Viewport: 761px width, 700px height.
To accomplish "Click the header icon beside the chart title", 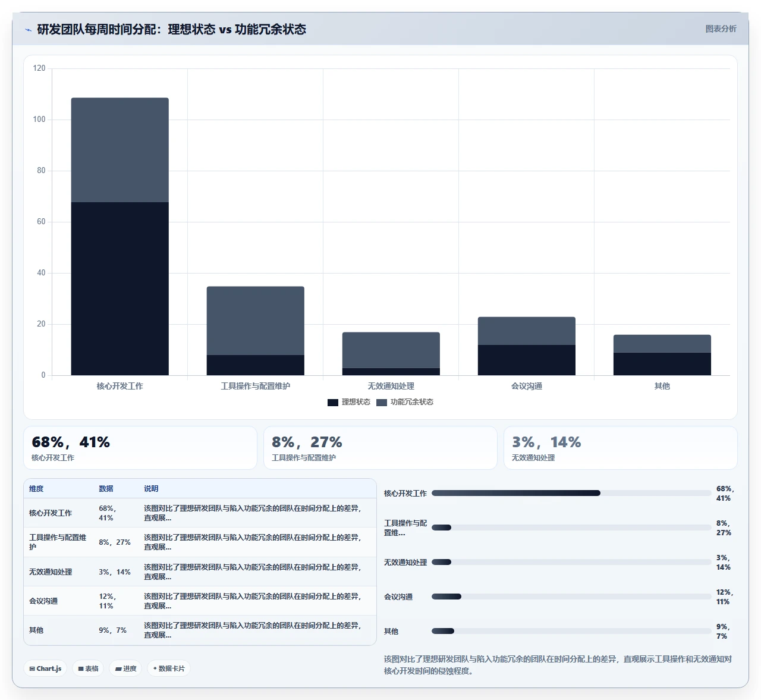I will tap(28, 30).
